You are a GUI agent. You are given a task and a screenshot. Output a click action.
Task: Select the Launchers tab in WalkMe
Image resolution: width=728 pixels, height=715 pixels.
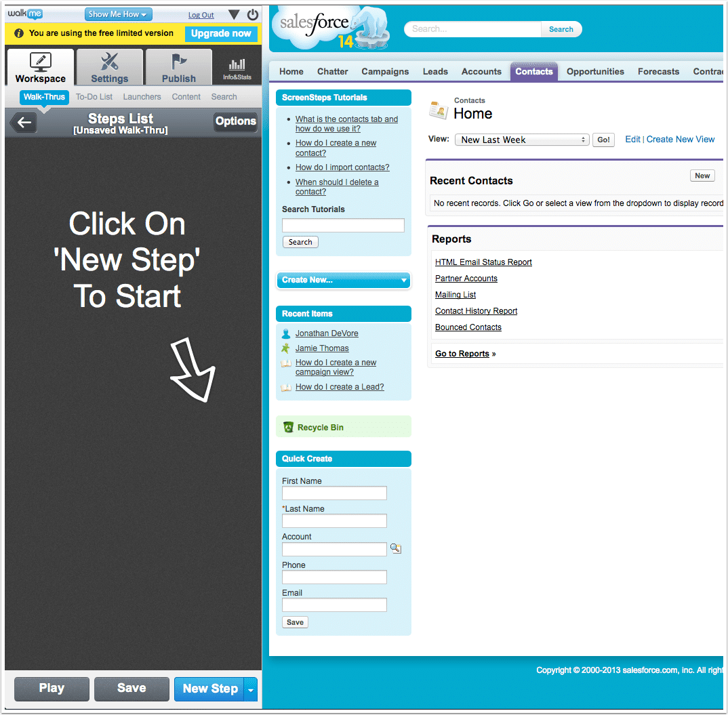pos(142,96)
